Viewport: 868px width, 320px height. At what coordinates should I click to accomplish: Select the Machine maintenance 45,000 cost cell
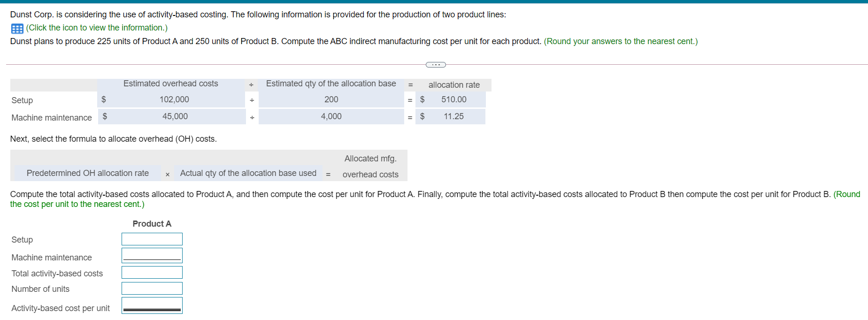[x=175, y=116]
